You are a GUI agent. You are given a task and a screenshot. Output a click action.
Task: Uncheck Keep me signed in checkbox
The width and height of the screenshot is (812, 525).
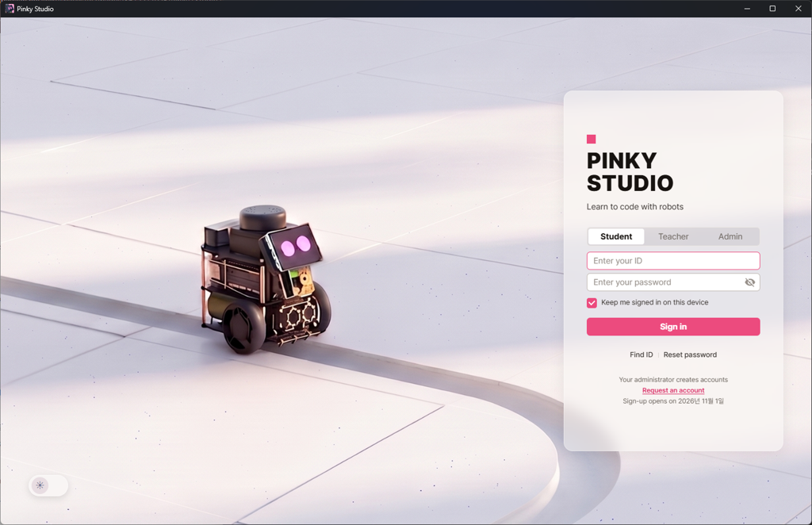[x=592, y=303]
